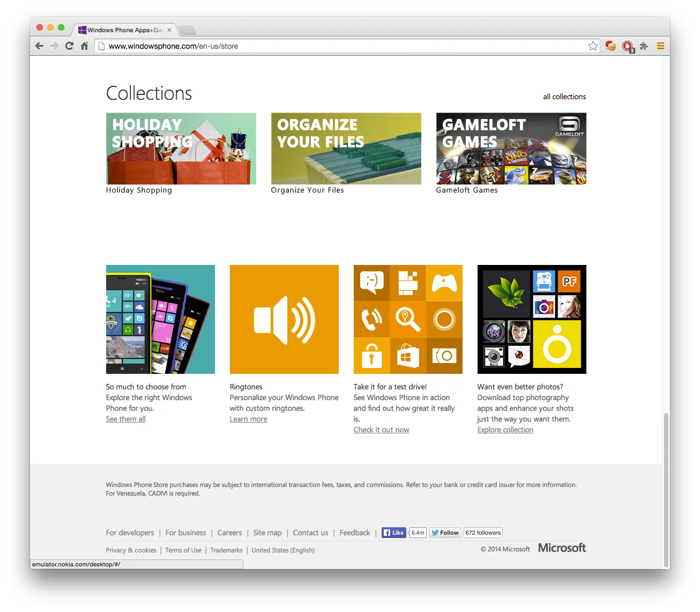Click the red badge extension icon
Viewport: 700px width, 612px height.
pos(628,47)
